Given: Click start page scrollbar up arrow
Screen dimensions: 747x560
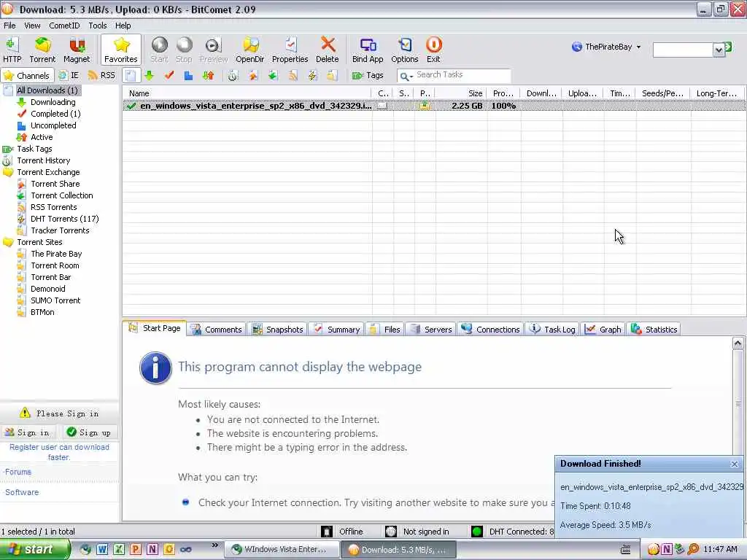Looking at the screenshot, I should [738, 343].
